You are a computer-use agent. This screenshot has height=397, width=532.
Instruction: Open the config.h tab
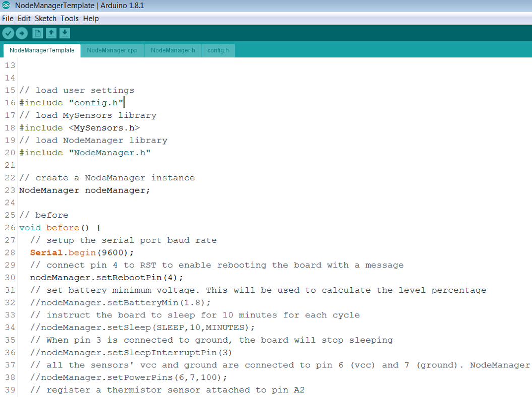pyautogui.click(x=218, y=50)
